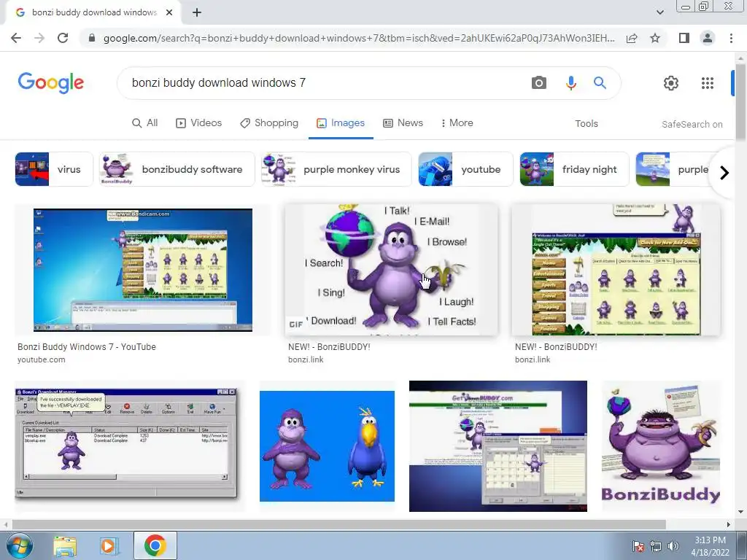Switch to the Shopping tab
Viewport: 747px width, 560px height.
click(269, 122)
